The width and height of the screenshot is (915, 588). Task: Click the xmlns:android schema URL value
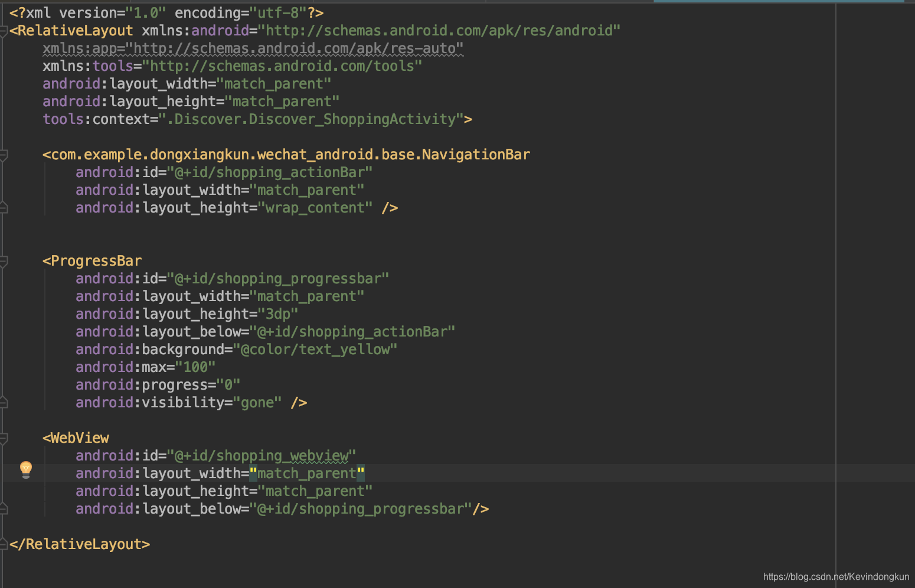click(x=439, y=31)
